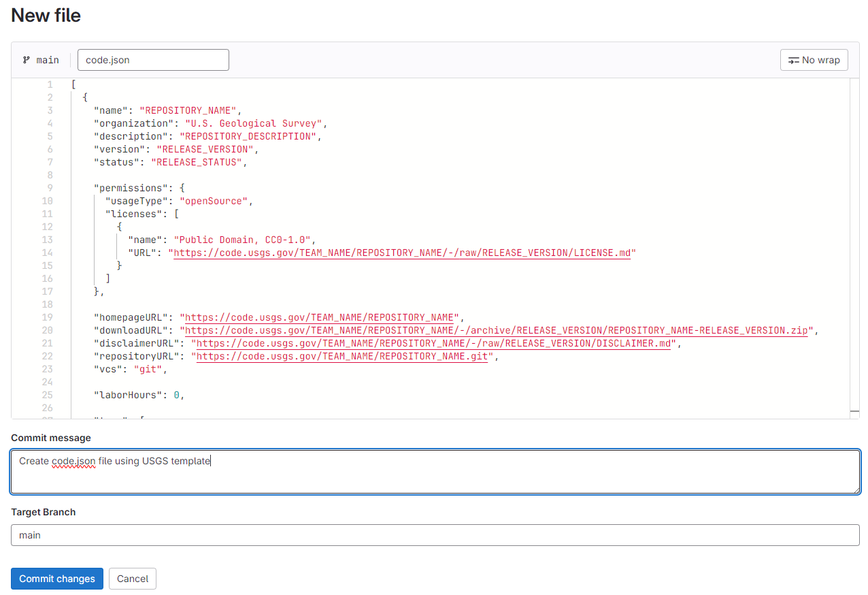Click the "REPOSITORY_NAME" value on line 3
This screenshot has width=868, height=595.
point(188,110)
